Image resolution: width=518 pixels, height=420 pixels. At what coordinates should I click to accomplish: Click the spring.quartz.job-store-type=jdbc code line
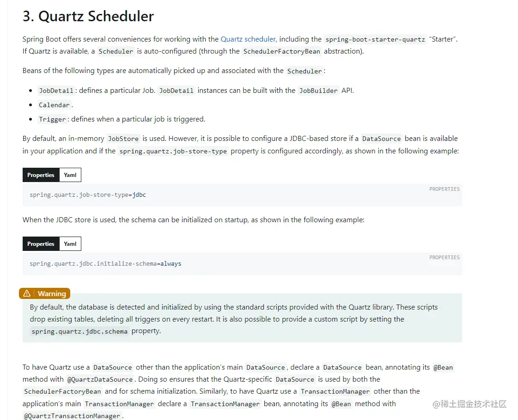[x=87, y=195]
